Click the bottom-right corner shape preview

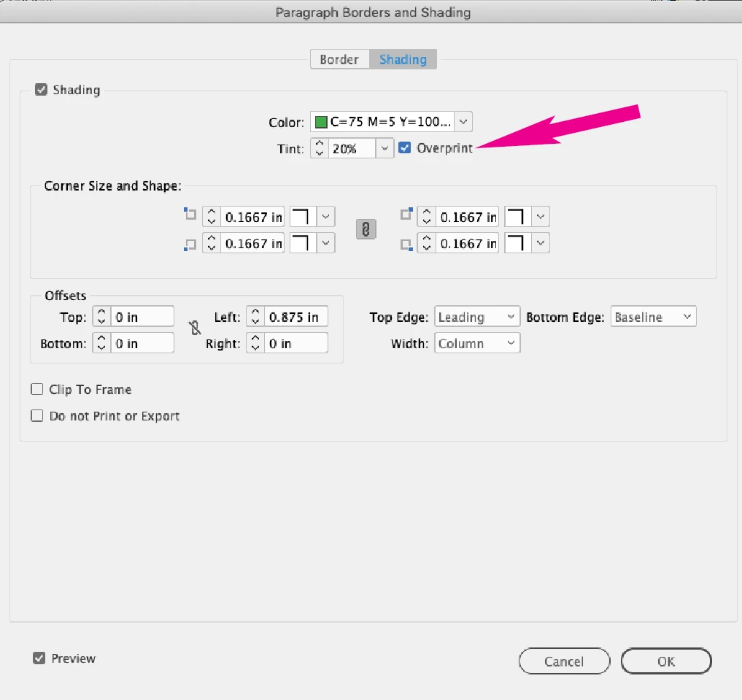(x=518, y=243)
